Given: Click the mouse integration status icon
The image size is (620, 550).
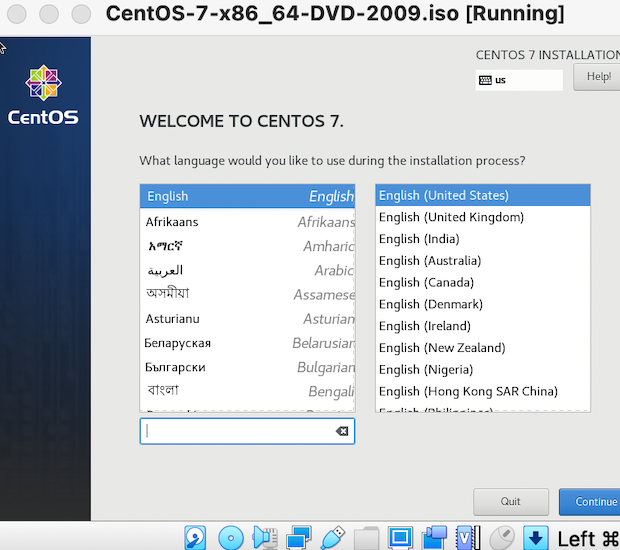Looking at the screenshot, I should pyautogui.click(x=502, y=538).
